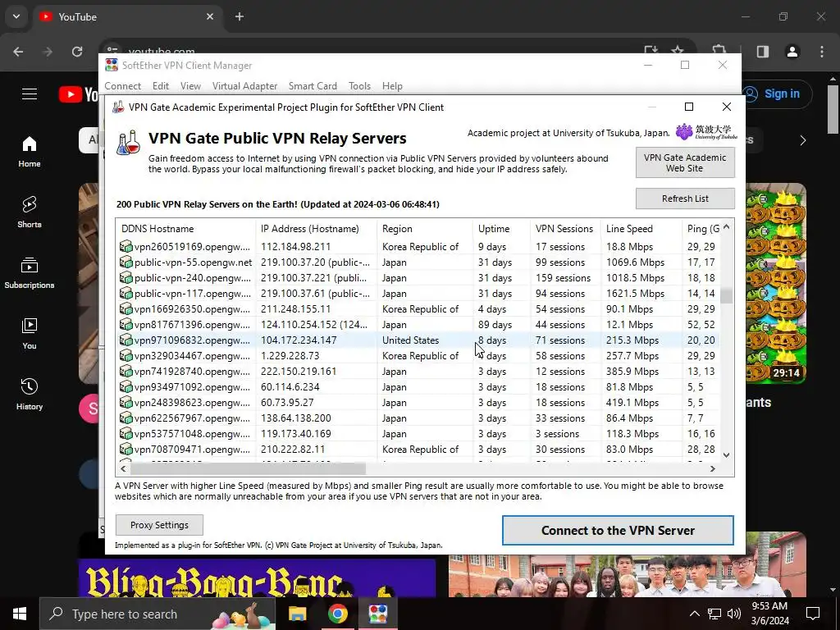
Task: Click IP address 112.184.98.211
Action: pos(295,247)
